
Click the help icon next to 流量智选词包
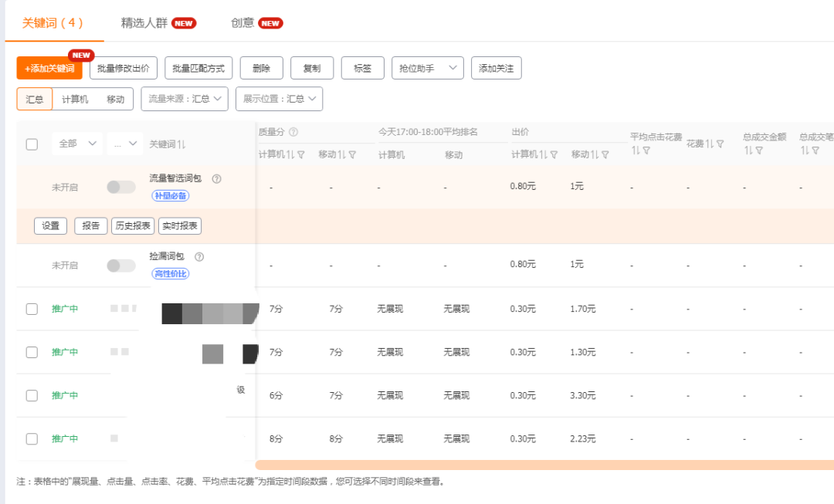pyautogui.click(x=218, y=178)
